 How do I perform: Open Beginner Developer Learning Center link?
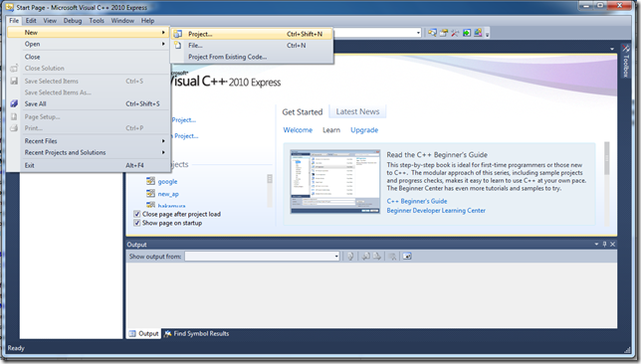(x=436, y=211)
